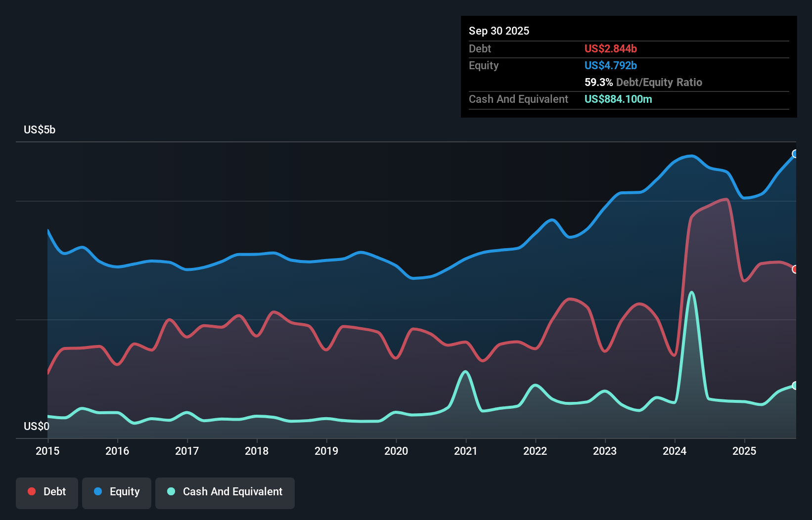Click the Debt end-point marker on chart
Screen dimensions: 812x520
click(x=795, y=269)
